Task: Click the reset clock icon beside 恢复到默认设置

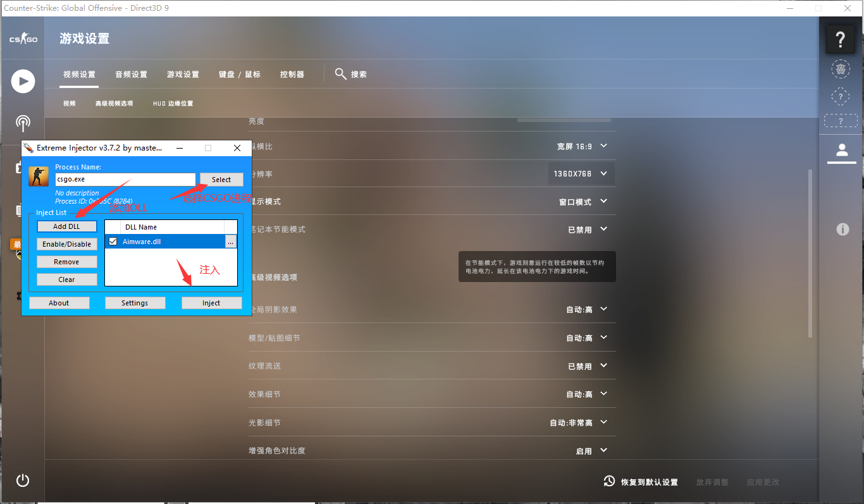Action: [x=609, y=481]
